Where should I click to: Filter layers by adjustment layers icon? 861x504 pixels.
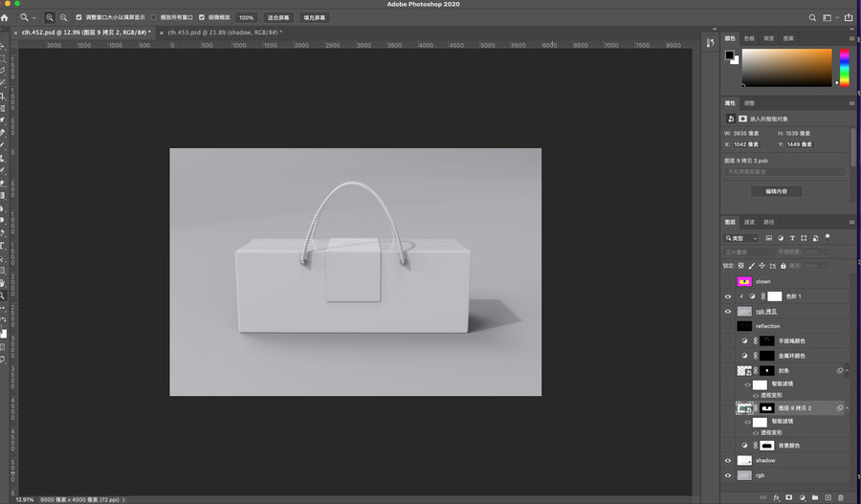pyautogui.click(x=781, y=238)
